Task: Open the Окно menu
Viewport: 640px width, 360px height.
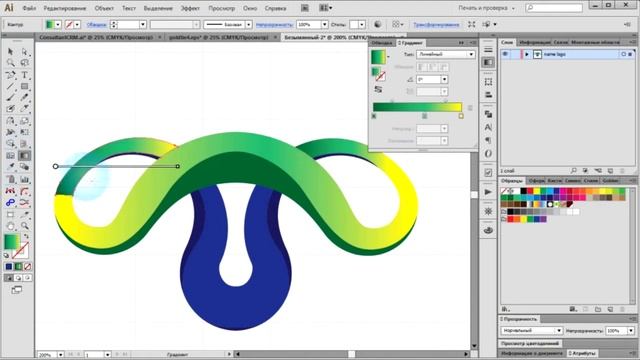Action: 250,8
